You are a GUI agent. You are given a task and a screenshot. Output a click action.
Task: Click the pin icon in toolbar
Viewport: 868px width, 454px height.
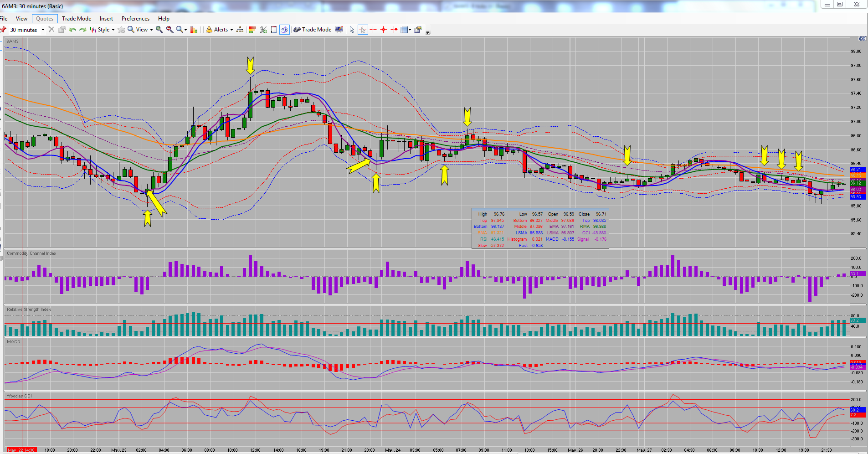[3, 30]
